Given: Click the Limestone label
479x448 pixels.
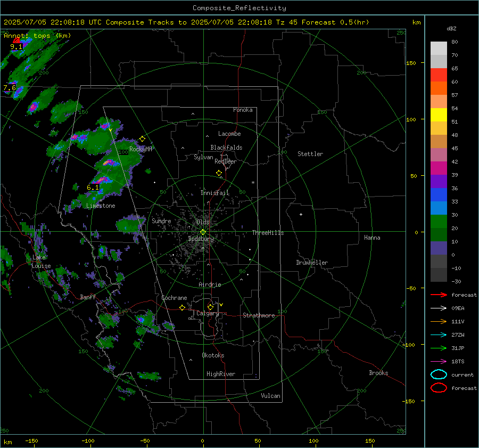Looking at the screenshot, I should (101, 206).
